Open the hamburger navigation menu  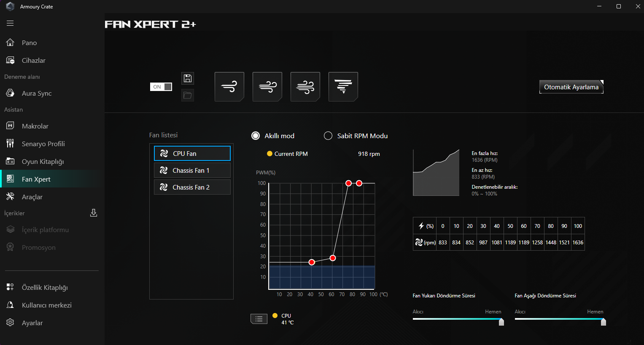tap(10, 23)
